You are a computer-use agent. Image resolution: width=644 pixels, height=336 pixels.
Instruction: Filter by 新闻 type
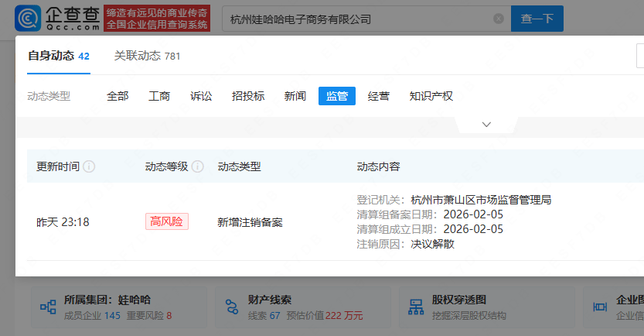coord(295,96)
